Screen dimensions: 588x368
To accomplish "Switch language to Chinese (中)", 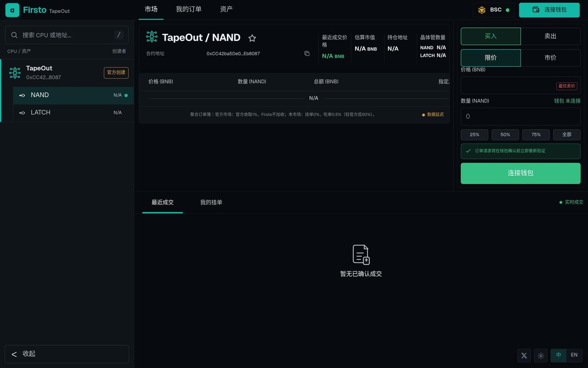I will (559, 355).
